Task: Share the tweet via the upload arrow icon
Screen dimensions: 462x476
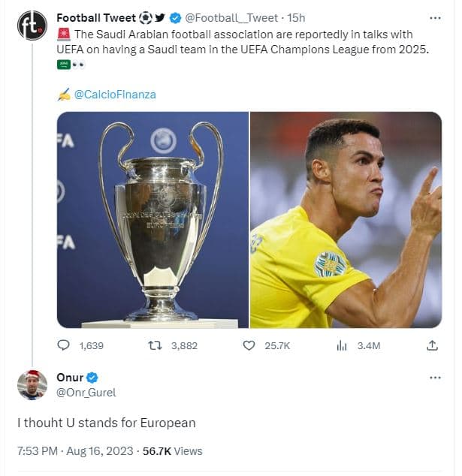Action: 432,345
